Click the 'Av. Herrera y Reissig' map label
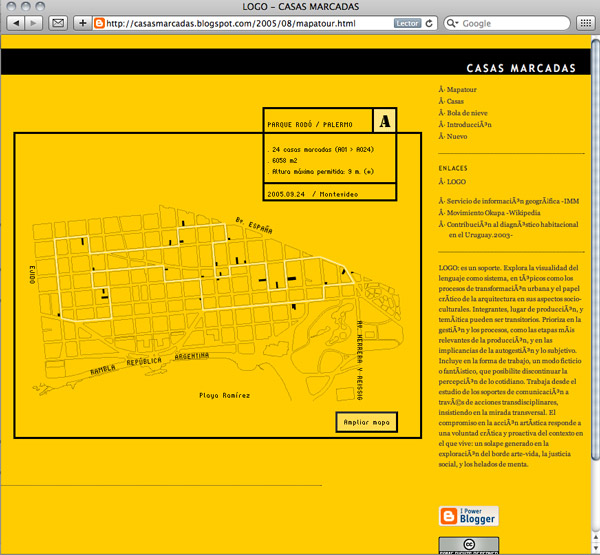 point(359,360)
